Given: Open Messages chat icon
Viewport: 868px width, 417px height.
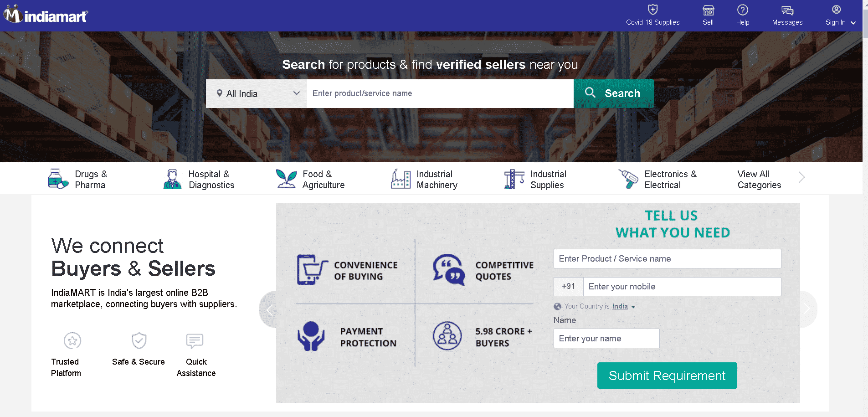Looking at the screenshot, I should tap(787, 10).
